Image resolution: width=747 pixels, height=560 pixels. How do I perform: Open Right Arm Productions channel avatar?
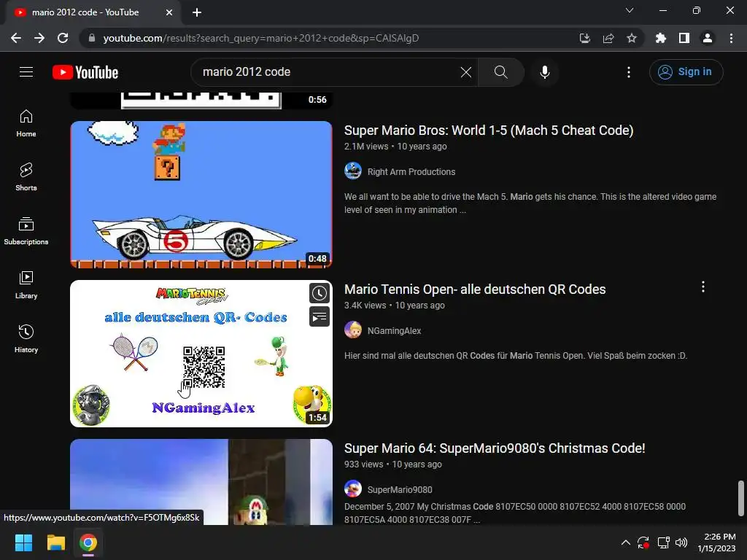click(353, 171)
